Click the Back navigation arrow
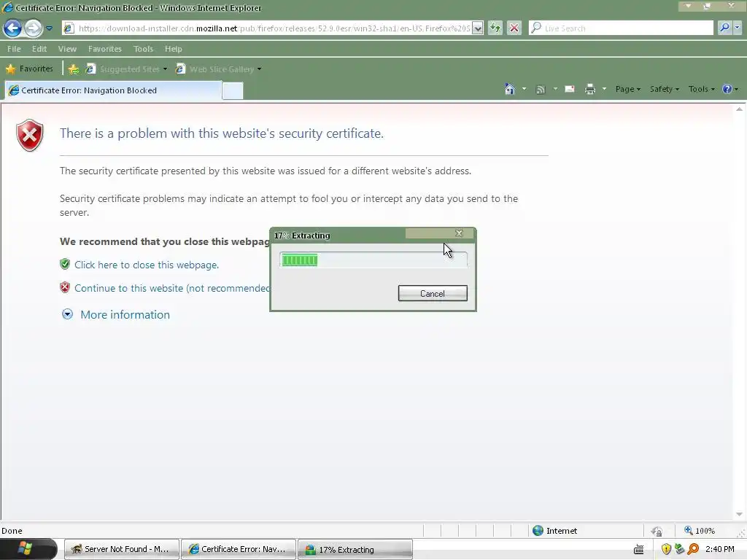 point(13,28)
